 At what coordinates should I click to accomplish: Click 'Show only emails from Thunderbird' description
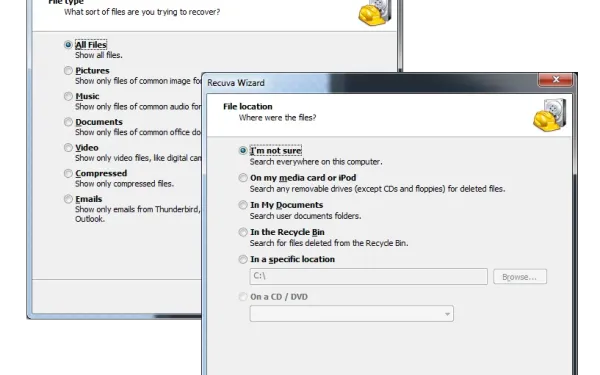[137, 214]
